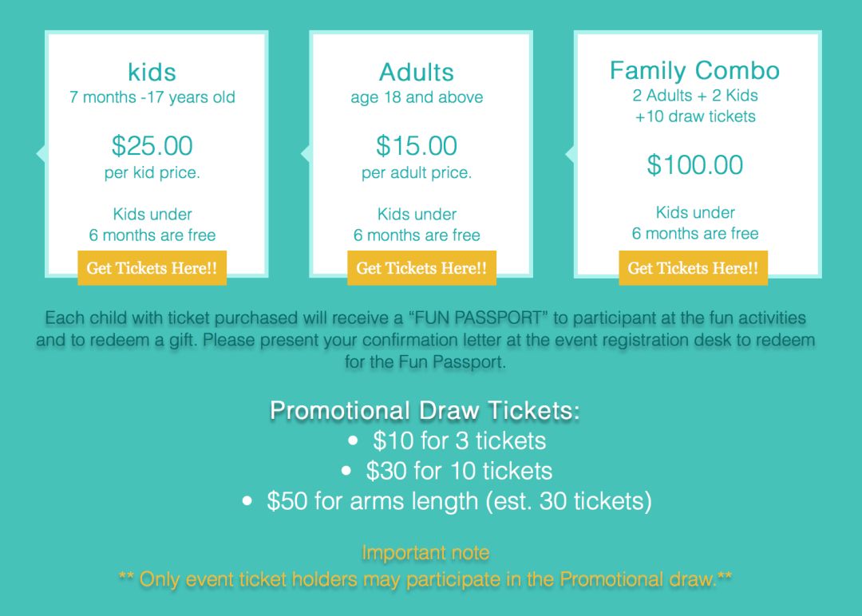Click the arrow notch on kids card
862x616 pixels.
(42, 153)
